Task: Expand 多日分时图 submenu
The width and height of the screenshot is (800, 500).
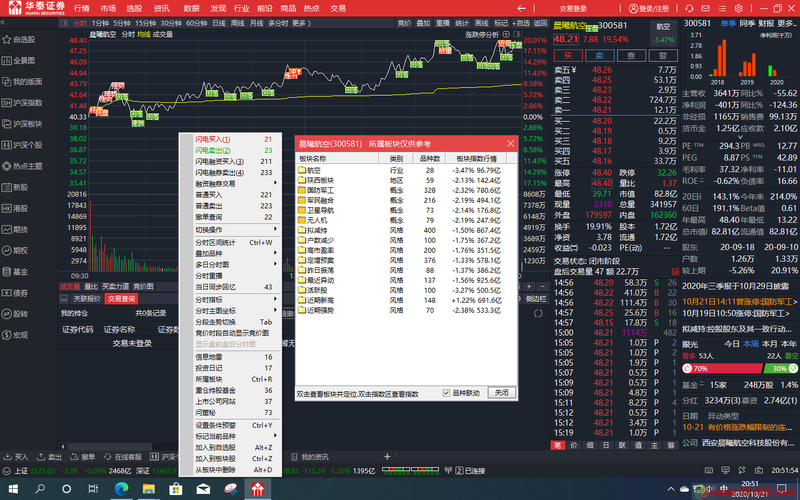Action: point(233,265)
